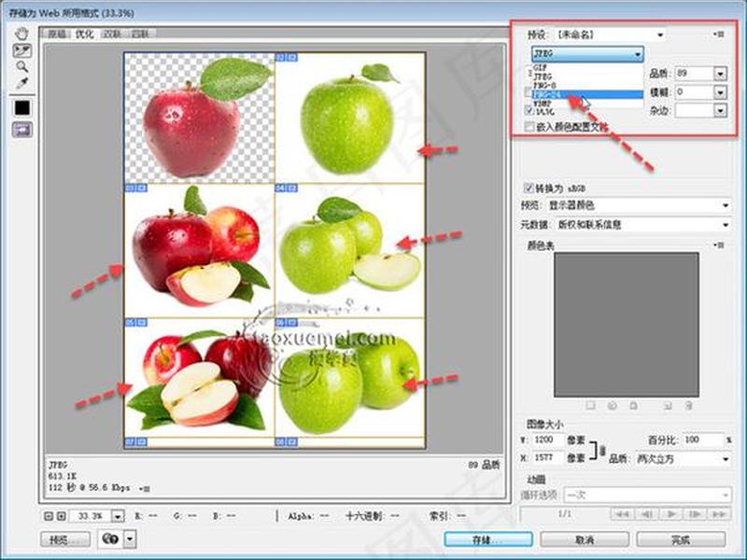The height and width of the screenshot is (560, 747).
Task: Click the 取消 cancel button
Action: 585,539
